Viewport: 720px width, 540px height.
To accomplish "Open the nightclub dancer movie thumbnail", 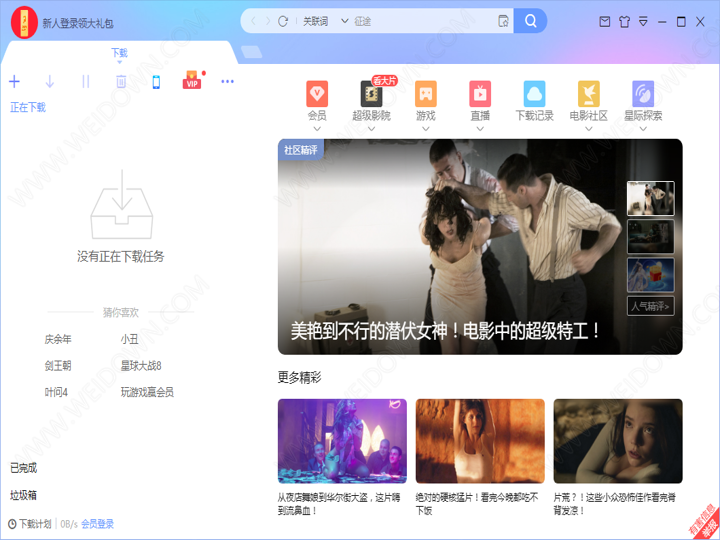I will click(x=342, y=441).
